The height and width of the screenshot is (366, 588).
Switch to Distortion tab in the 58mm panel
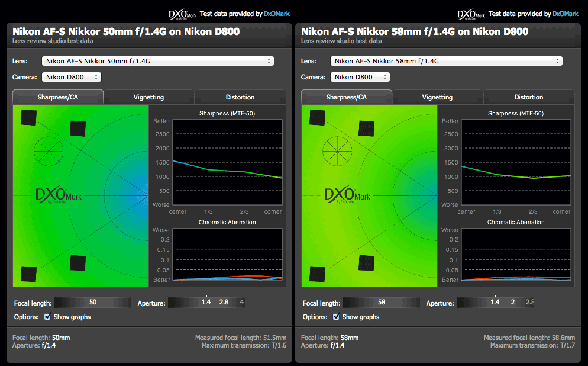529,97
